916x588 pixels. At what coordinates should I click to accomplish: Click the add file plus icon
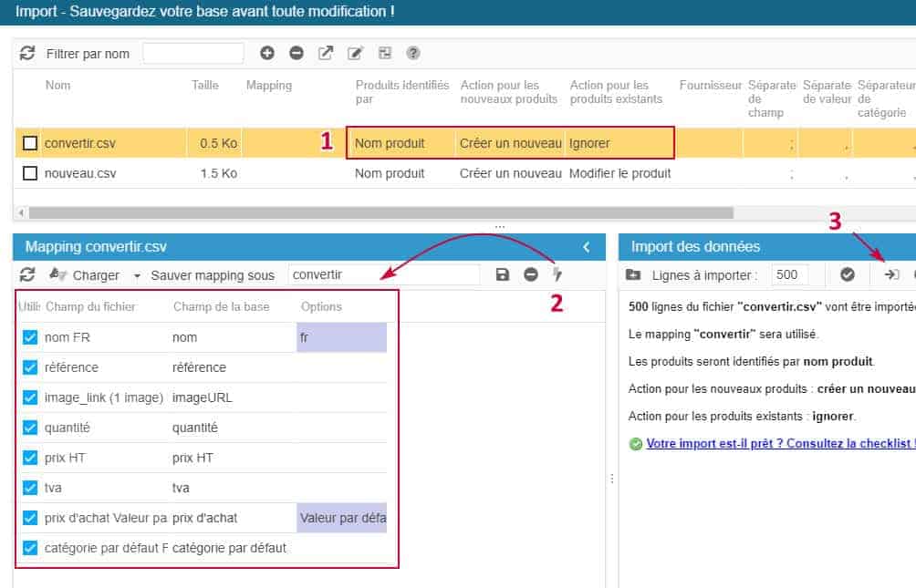(x=267, y=54)
